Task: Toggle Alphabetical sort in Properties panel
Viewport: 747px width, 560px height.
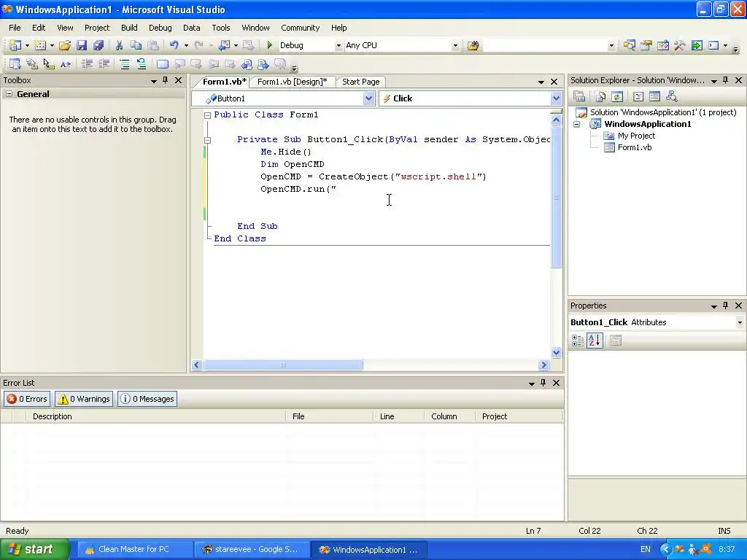Action: (x=595, y=341)
